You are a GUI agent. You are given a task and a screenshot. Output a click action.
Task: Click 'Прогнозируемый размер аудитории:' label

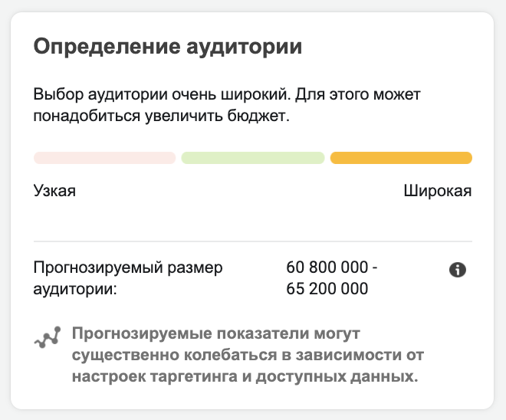coord(128,277)
